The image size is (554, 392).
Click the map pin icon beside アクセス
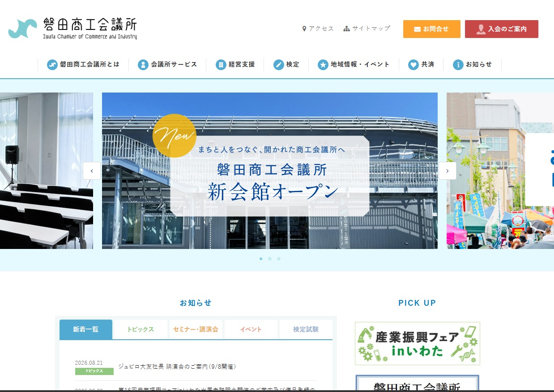[304, 29]
